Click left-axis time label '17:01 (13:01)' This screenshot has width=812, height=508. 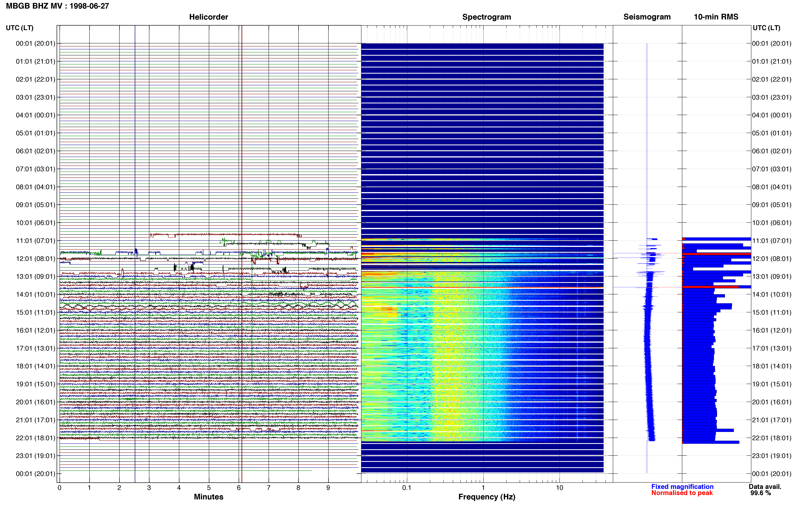36,348
